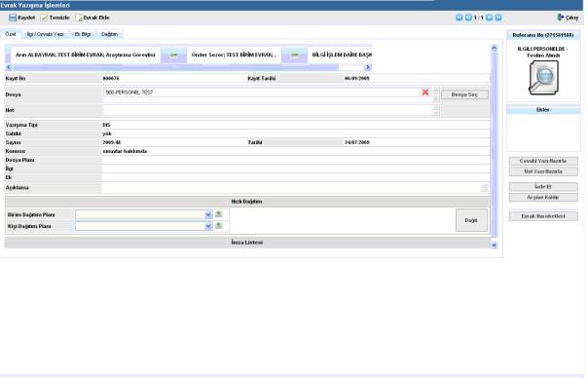588x378 pixels.
Task: Open the Özet tab
Action: coord(11,34)
